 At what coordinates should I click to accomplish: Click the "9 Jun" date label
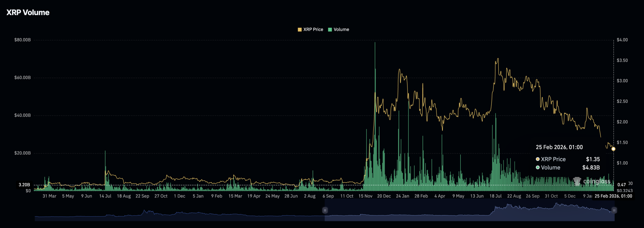coord(86,196)
